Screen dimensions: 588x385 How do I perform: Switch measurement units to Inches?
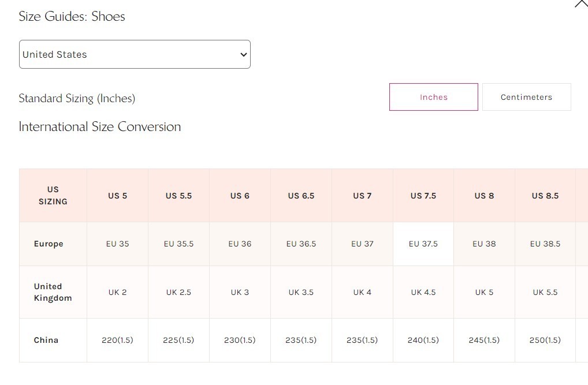tap(433, 97)
